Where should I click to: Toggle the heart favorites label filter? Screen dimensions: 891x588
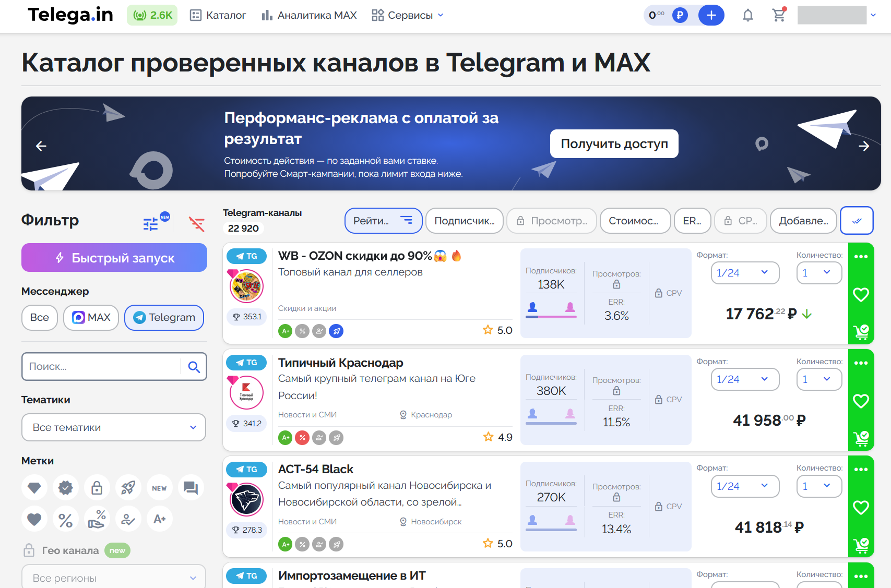click(34, 519)
